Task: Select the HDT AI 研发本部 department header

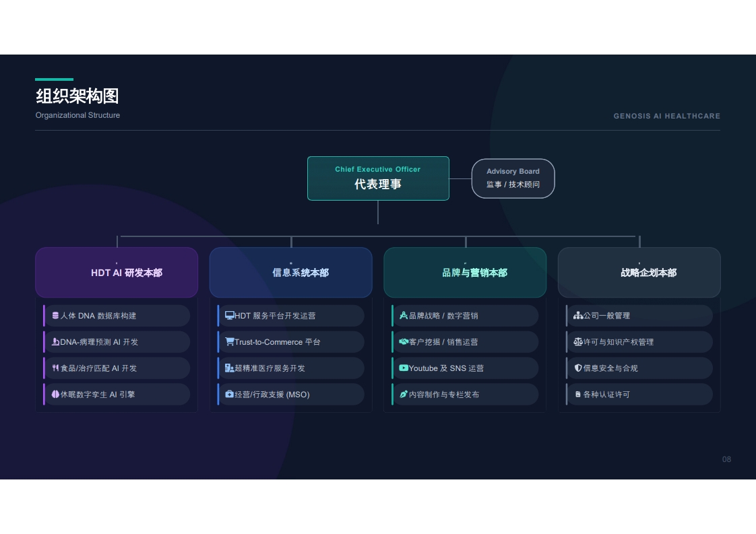Action: tap(117, 273)
